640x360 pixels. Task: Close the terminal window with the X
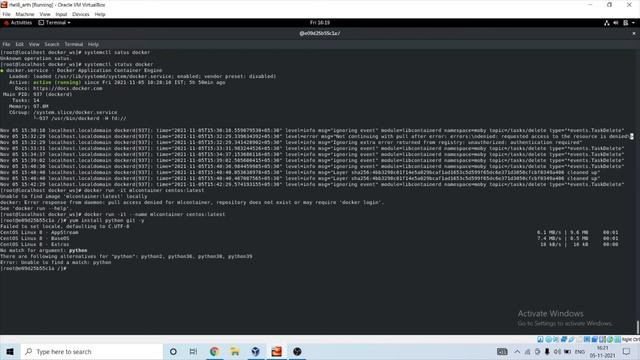tap(634, 33)
